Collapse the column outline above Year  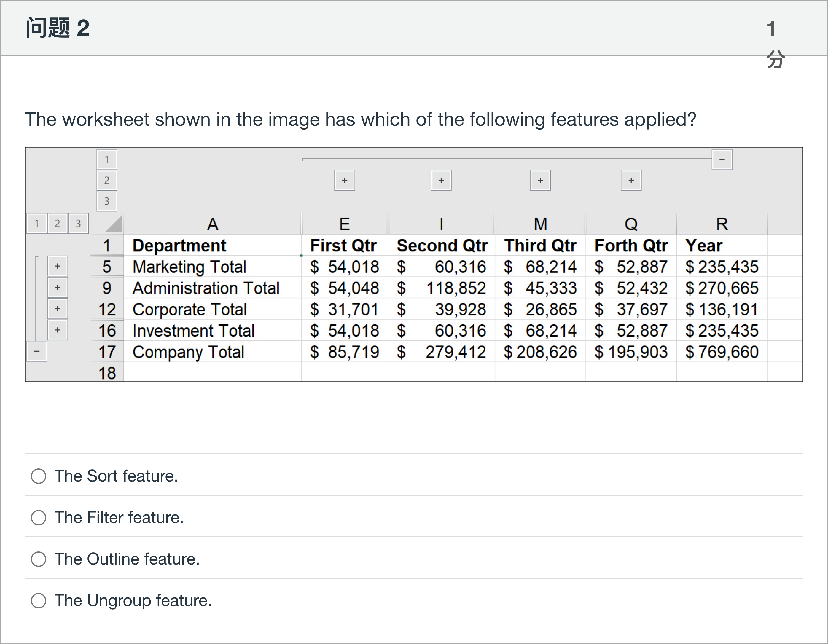point(722,160)
